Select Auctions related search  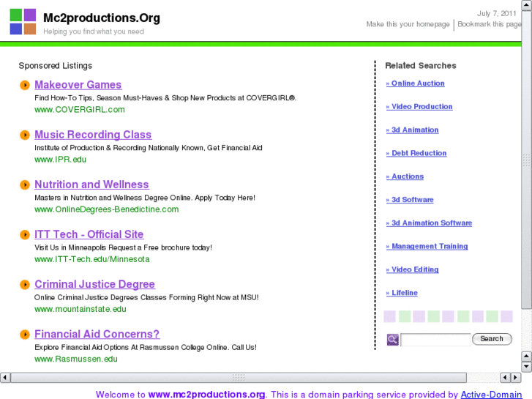(405, 176)
